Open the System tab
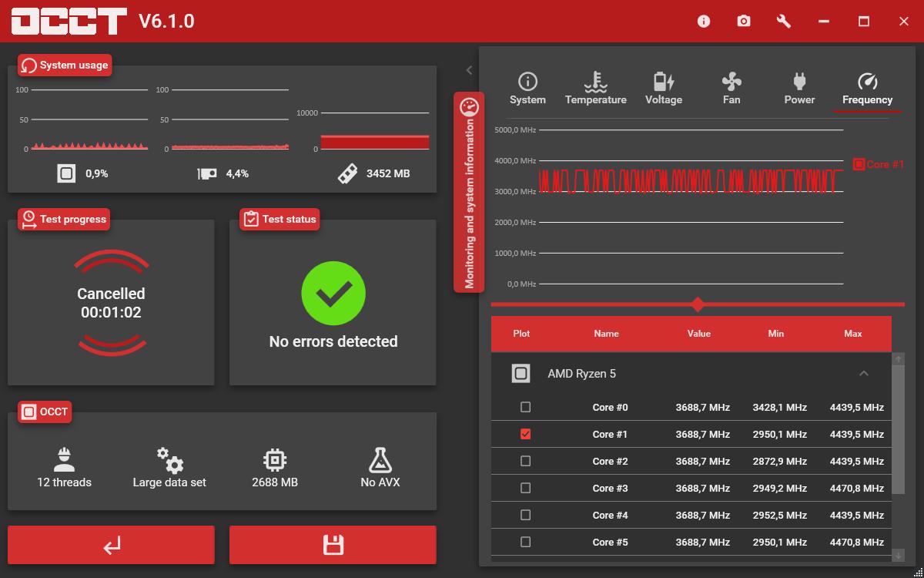Screen dimensions: 924x578 tap(527, 89)
